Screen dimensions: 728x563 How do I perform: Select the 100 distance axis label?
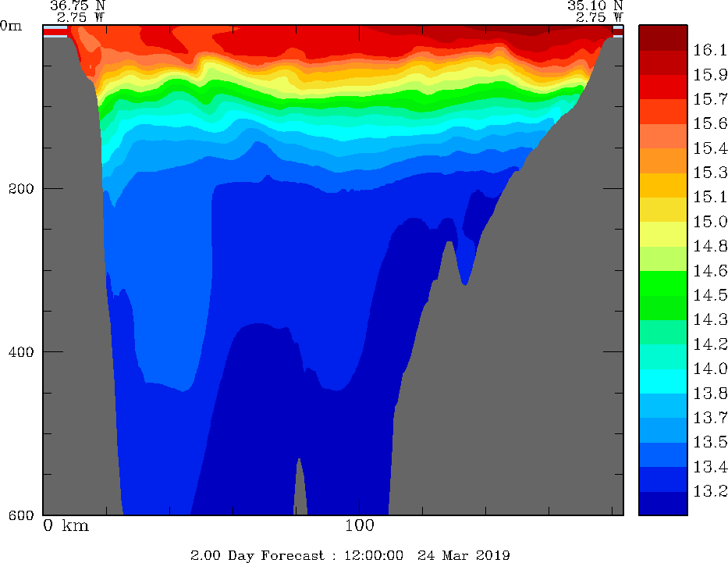360,526
